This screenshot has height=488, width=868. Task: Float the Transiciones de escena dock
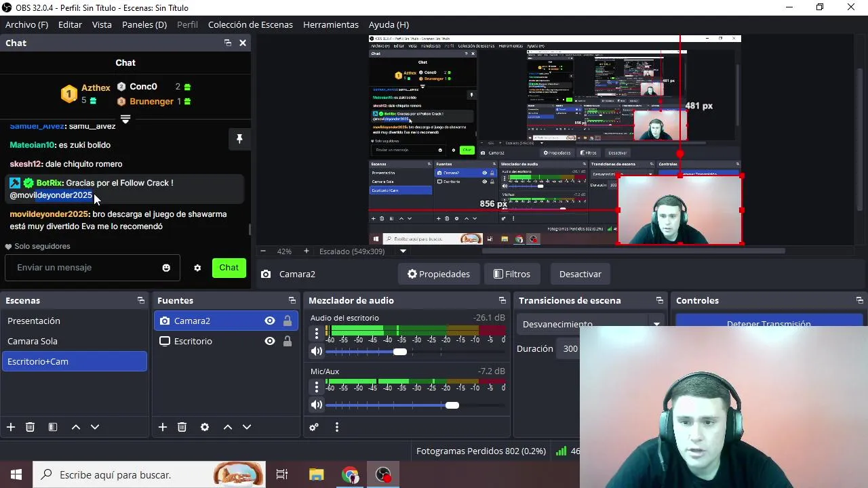660,300
